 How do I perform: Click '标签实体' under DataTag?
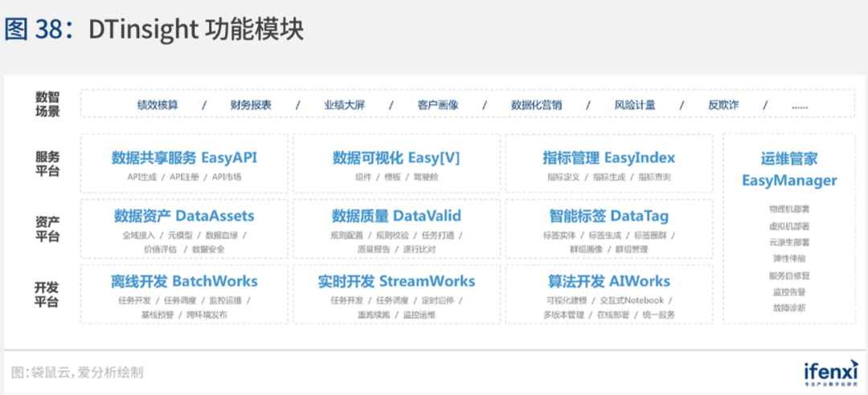tap(559, 235)
